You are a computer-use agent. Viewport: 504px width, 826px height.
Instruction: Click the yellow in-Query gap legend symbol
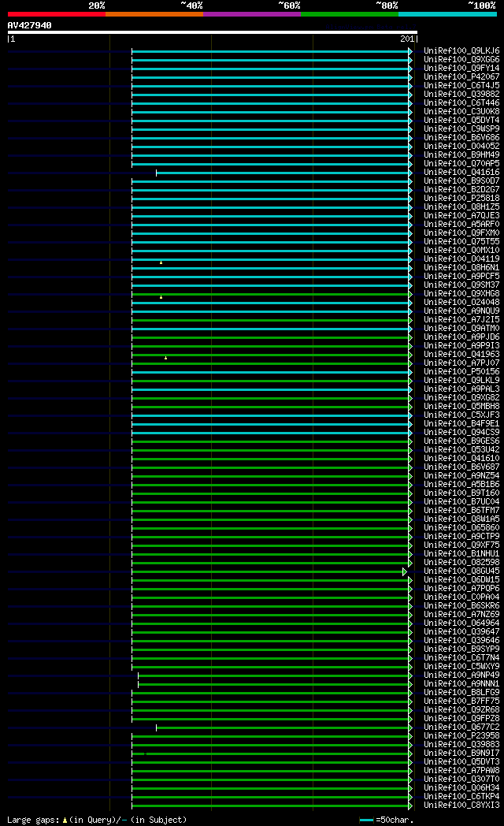65,820
